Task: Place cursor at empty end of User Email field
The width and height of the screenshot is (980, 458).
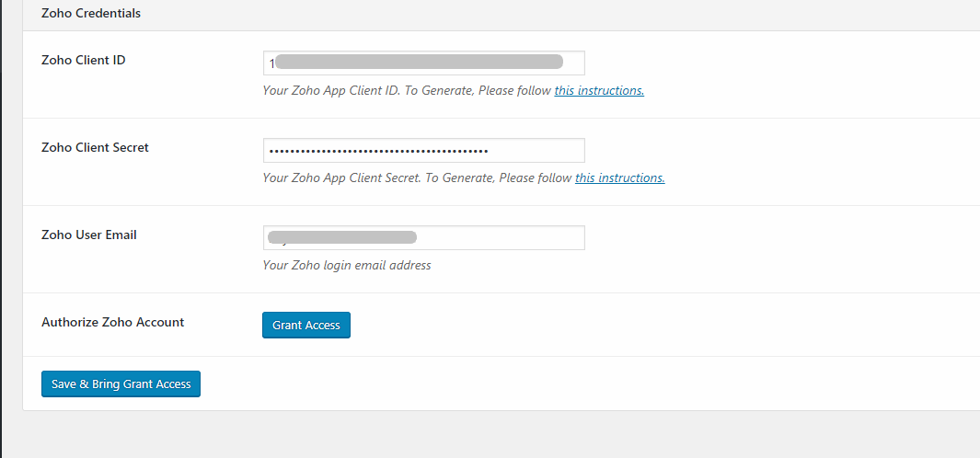Action: click(x=502, y=237)
